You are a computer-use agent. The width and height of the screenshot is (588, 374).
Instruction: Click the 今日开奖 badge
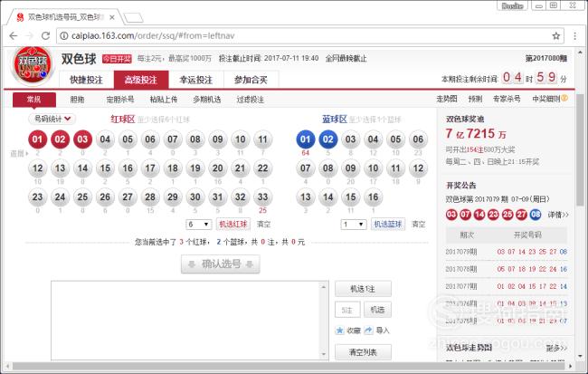pos(117,59)
